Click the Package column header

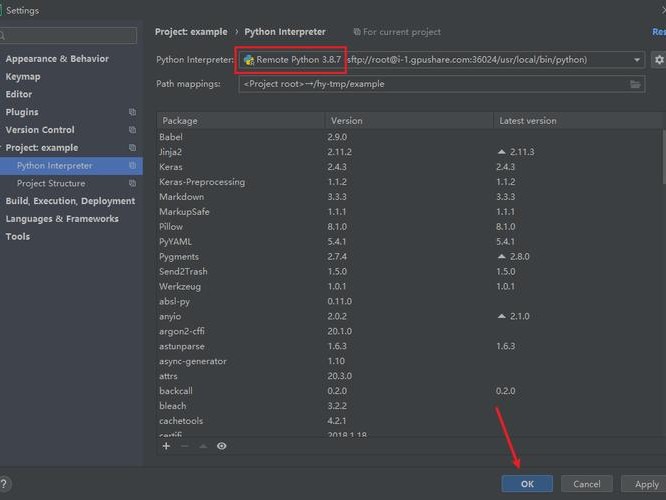[240, 121]
